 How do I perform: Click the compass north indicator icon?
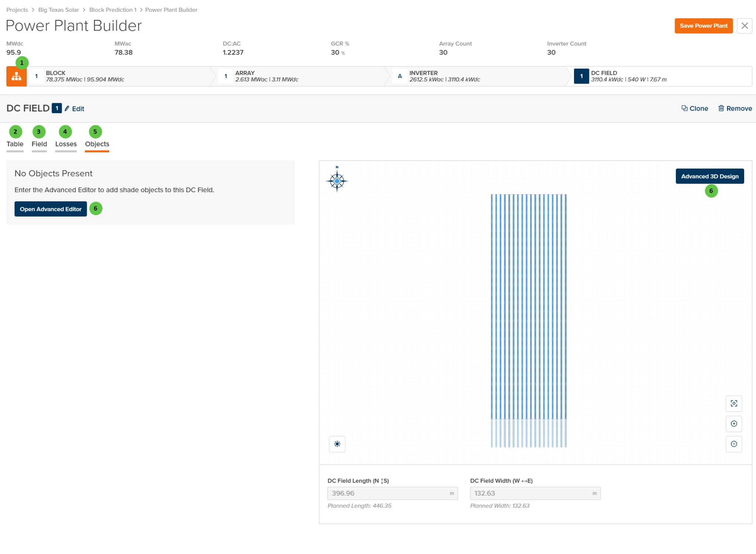click(x=337, y=179)
